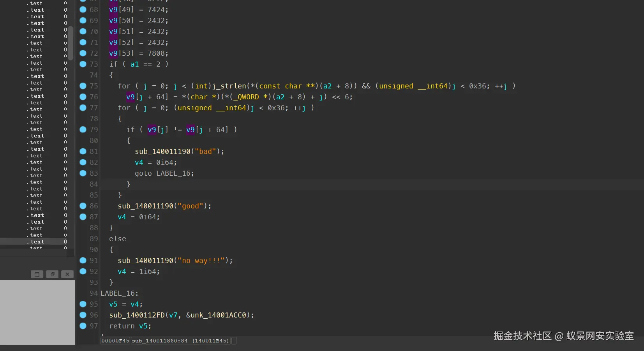Float the bottom-left docked panel
This screenshot has height=351, width=644.
pos(52,274)
